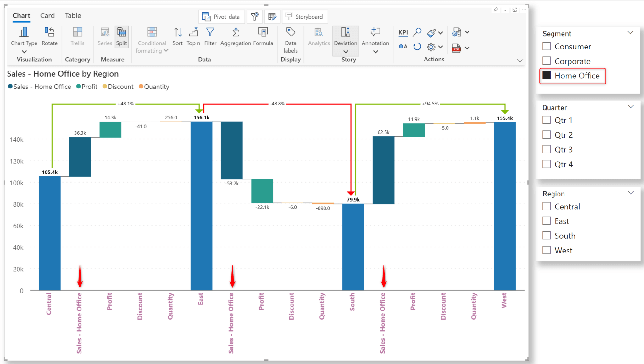This screenshot has width=644, height=364.
Task: Click the reset refresh arrow icon
Action: (x=417, y=47)
